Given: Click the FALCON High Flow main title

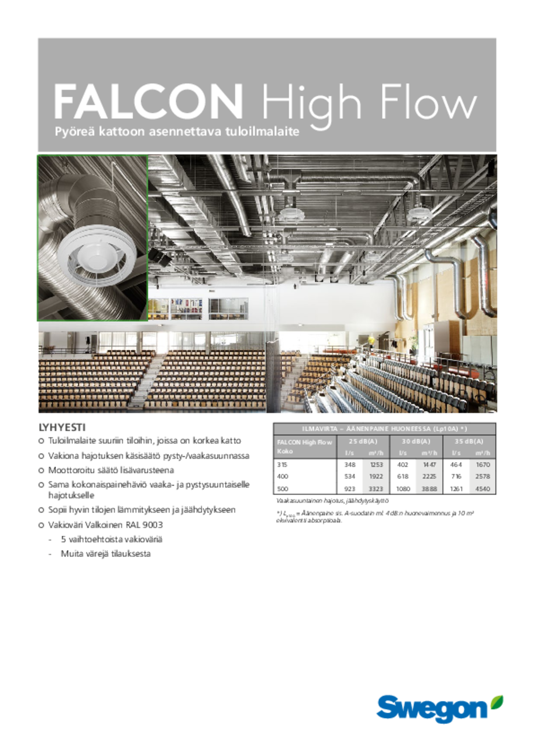Looking at the screenshot, I should tap(265, 101).
